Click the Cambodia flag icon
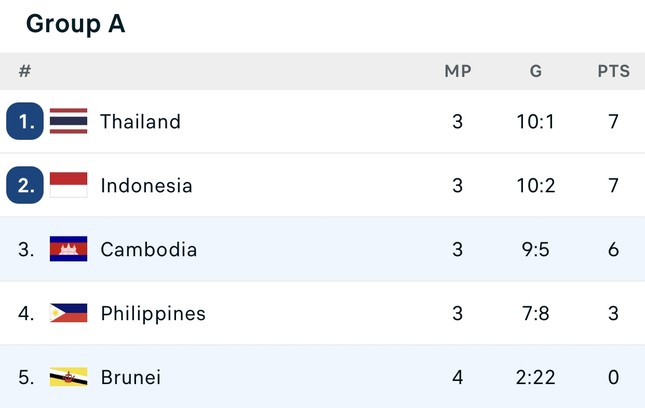Viewport: 645px width, 408px height. 68,249
